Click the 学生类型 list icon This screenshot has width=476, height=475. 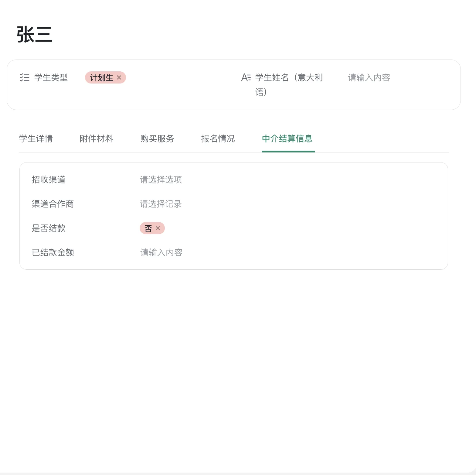click(25, 77)
